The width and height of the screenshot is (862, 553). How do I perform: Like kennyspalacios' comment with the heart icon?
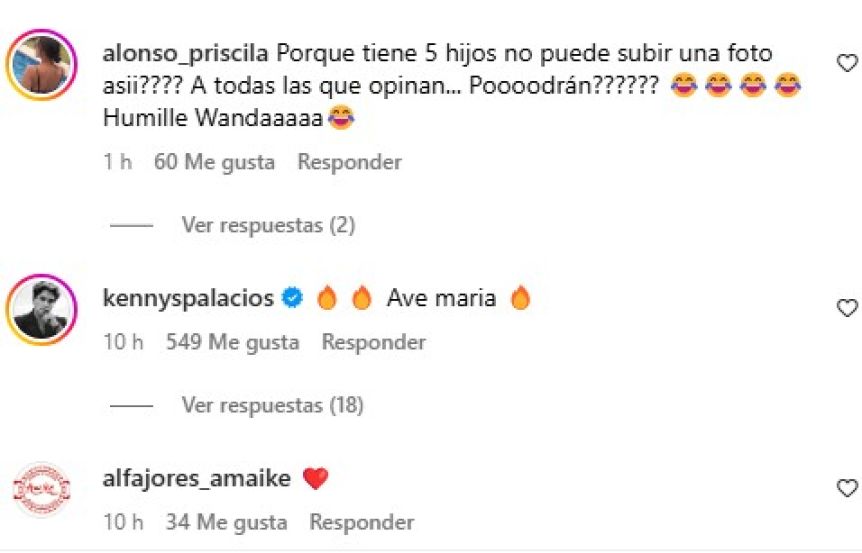click(847, 308)
